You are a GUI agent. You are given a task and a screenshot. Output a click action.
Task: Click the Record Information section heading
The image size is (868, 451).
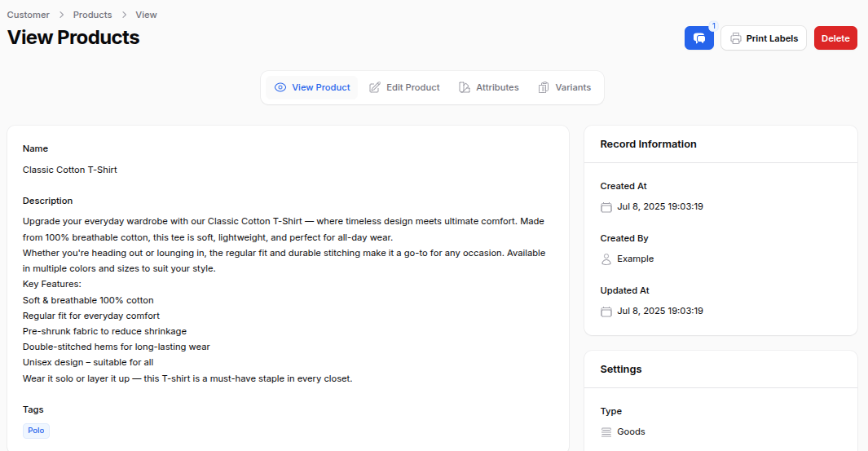tap(648, 144)
